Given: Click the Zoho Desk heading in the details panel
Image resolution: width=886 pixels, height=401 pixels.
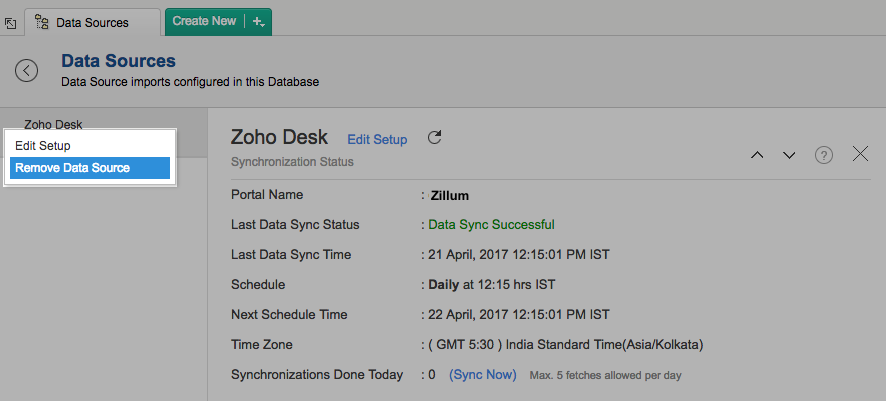Looking at the screenshot, I should tap(280, 138).
